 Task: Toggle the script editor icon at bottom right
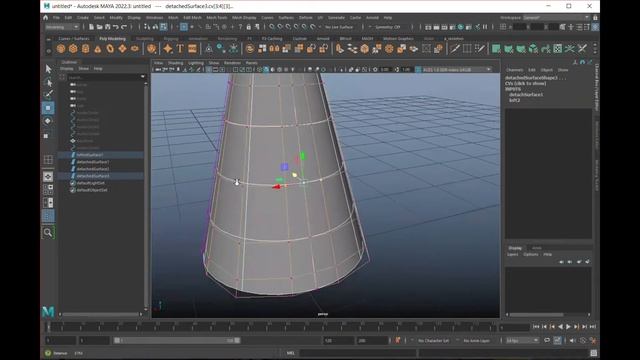click(594, 353)
